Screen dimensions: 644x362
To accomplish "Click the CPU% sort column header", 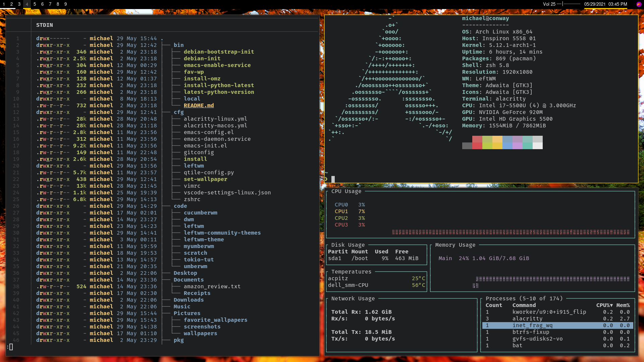I will [604, 305].
